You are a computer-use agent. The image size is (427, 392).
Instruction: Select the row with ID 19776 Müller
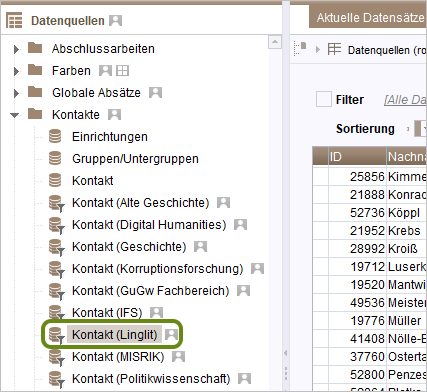point(370,320)
